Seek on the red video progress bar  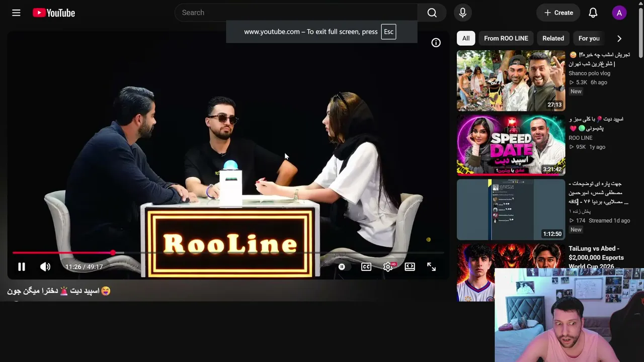click(x=228, y=252)
